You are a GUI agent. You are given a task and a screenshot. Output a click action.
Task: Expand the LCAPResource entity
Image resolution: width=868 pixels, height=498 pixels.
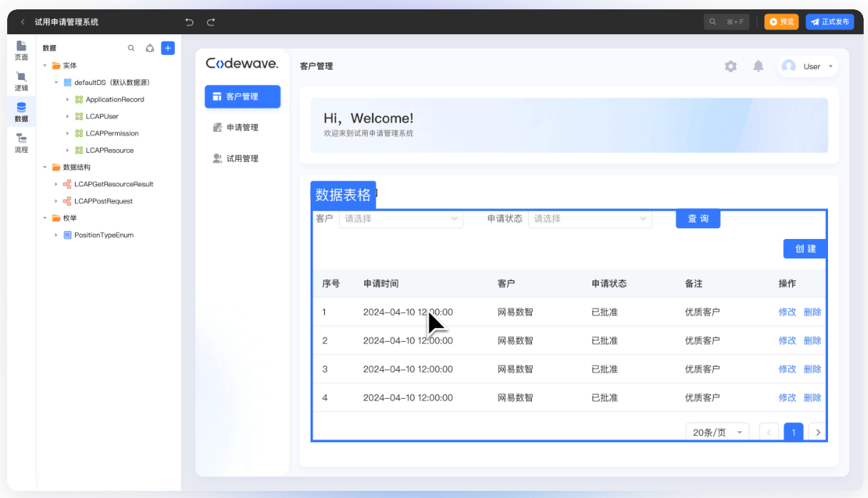68,151
